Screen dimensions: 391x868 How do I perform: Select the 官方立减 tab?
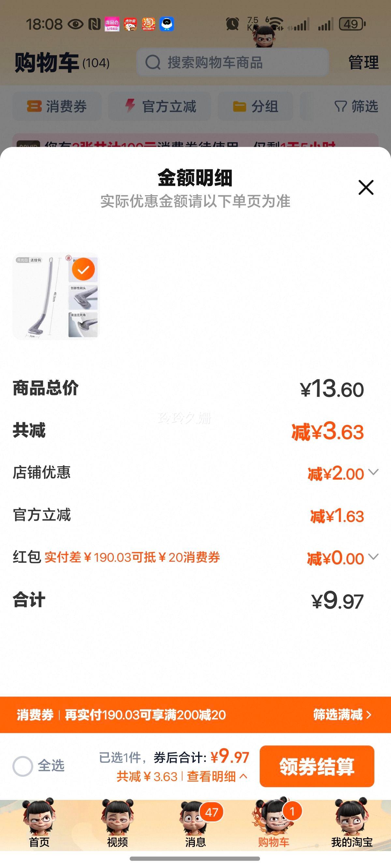160,107
